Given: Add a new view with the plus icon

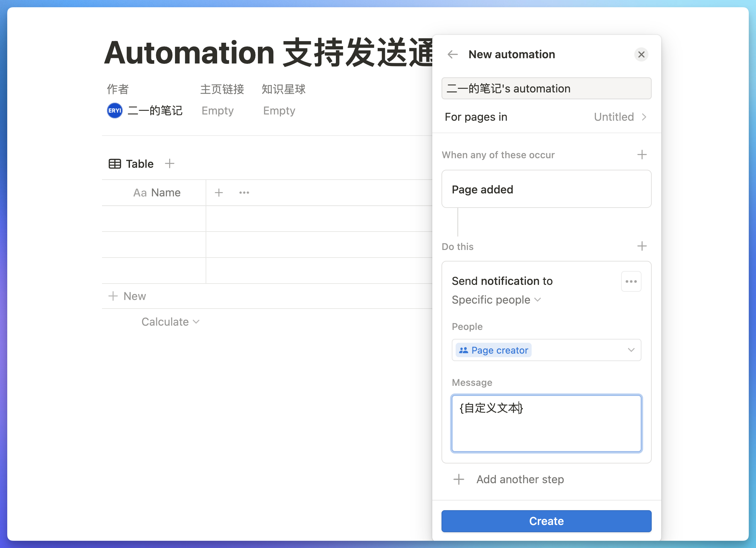Looking at the screenshot, I should coord(169,163).
